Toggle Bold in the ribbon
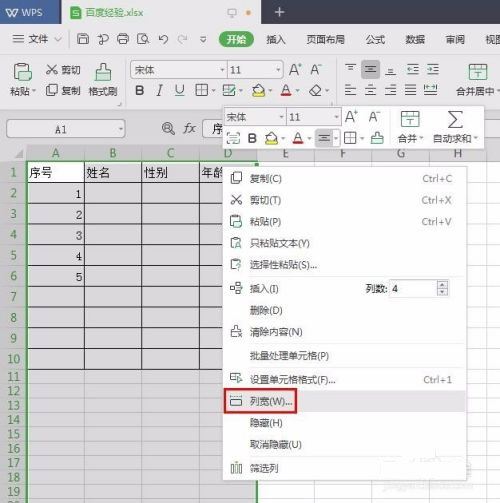Screen dimensions: 500x503 coord(140,90)
